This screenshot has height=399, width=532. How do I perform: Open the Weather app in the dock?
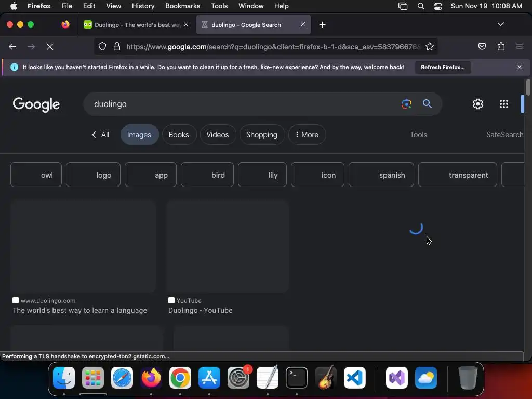(426, 378)
